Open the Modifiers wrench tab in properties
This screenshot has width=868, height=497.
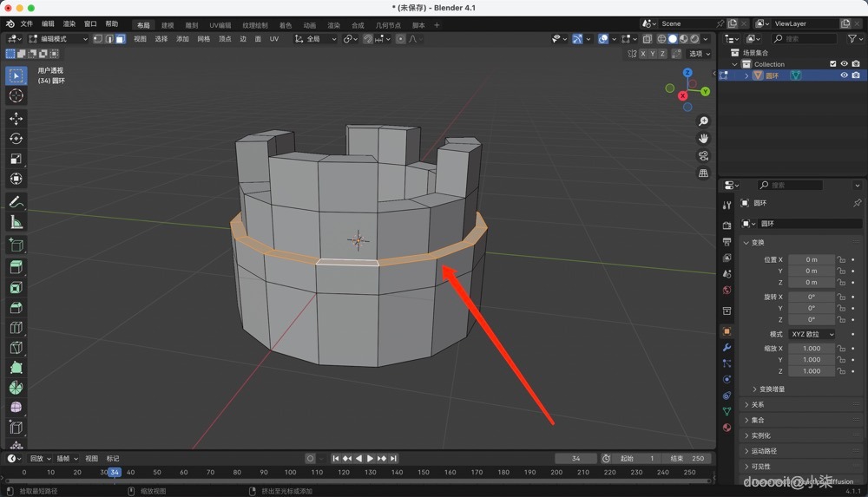tap(727, 347)
